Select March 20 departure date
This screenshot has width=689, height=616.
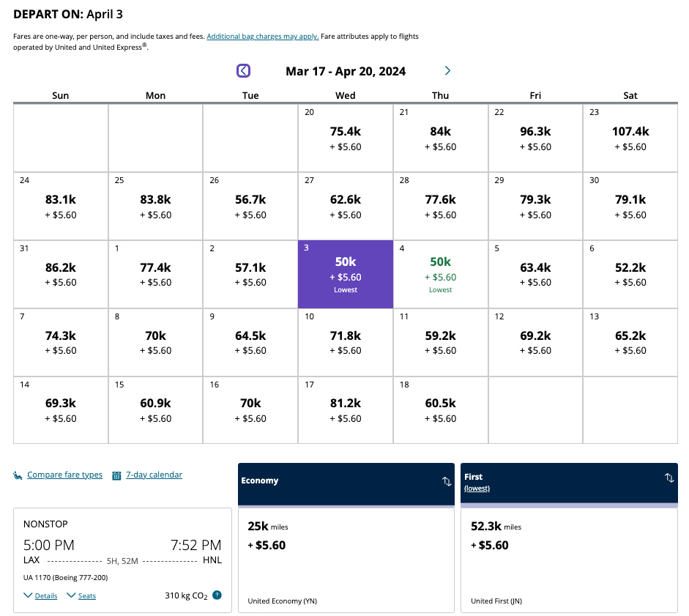(345, 137)
